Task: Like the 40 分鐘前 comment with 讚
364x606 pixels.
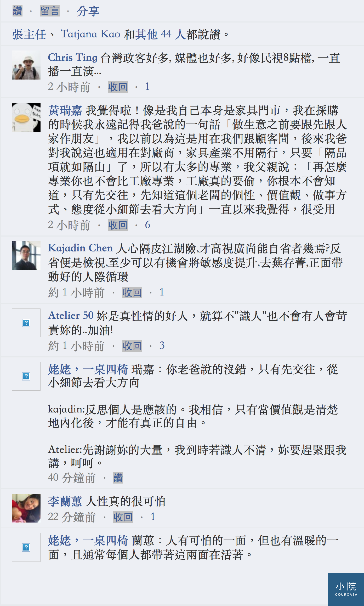Action: (x=118, y=478)
